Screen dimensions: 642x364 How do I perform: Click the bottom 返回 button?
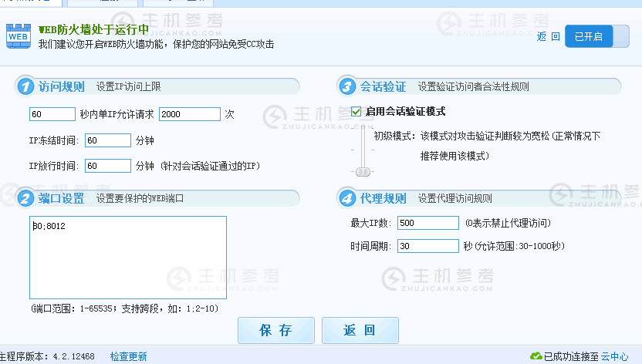click(x=360, y=330)
